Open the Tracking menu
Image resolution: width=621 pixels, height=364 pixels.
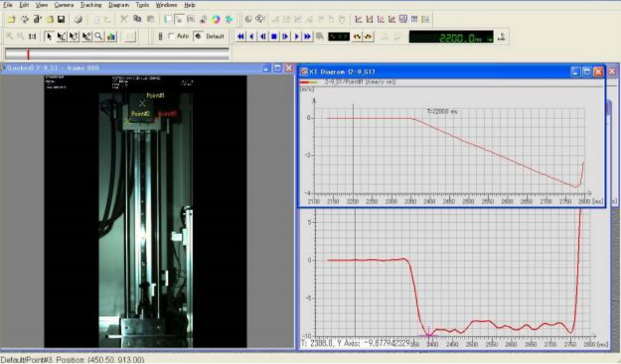pyautogui.click(x=91, y=5)
